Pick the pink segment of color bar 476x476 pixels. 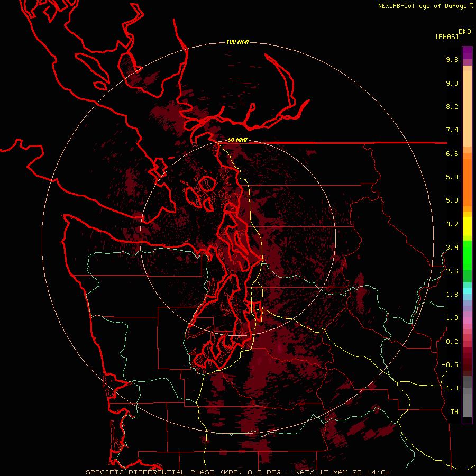point(467,321)
